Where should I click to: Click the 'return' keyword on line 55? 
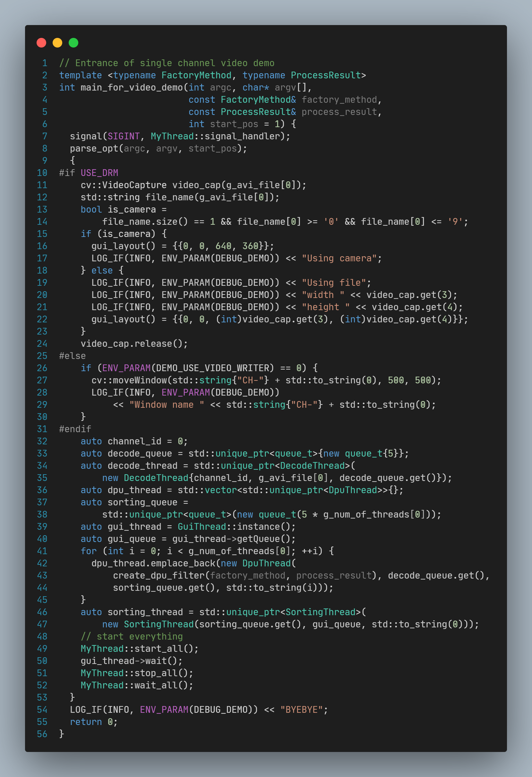click(86, 722)
